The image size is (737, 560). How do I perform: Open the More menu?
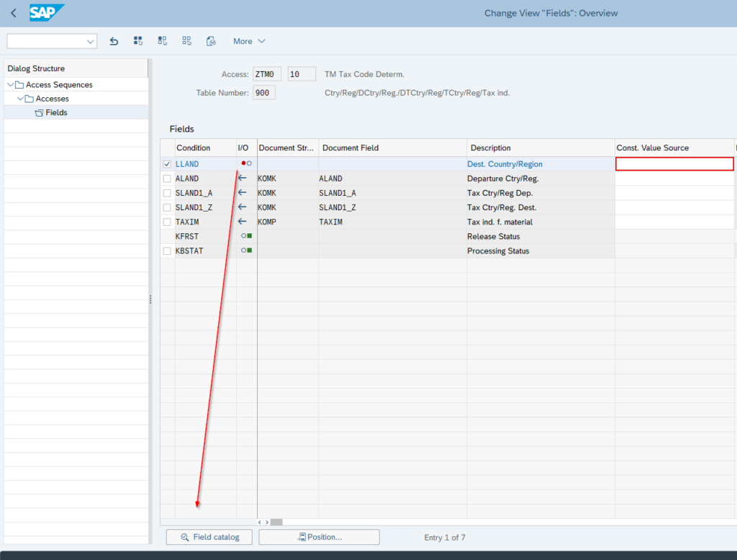pyautogui.click(x=249, y=41)
